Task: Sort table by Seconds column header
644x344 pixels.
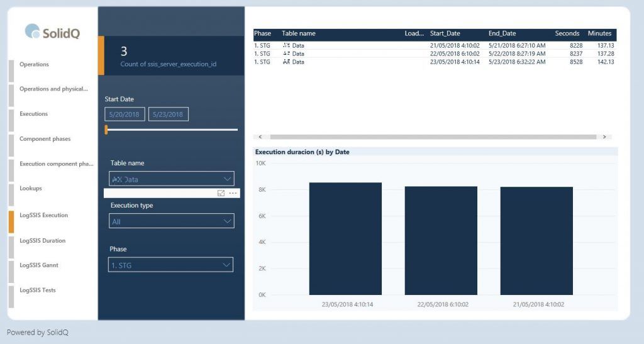Action: point(567,33)
